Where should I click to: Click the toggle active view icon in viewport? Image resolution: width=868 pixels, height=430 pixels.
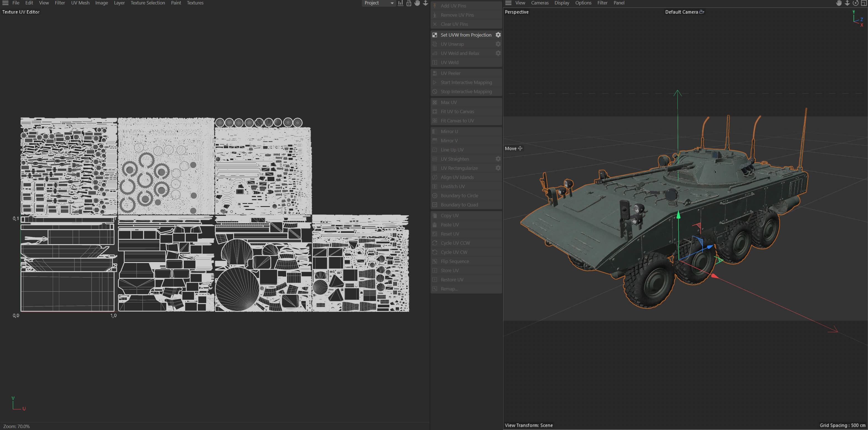864,3
